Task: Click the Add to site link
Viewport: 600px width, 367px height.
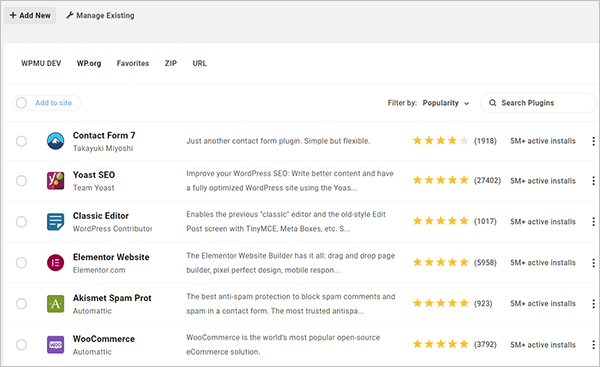Action: (54, 103)
